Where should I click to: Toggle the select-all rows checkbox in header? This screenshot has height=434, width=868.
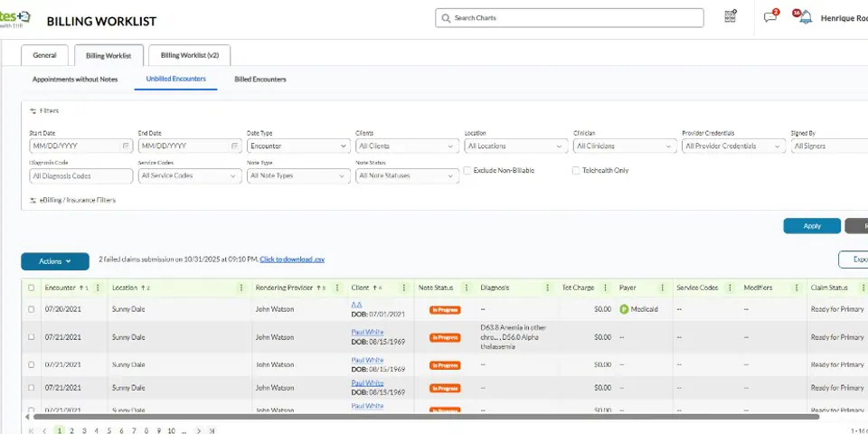(31, 288)
